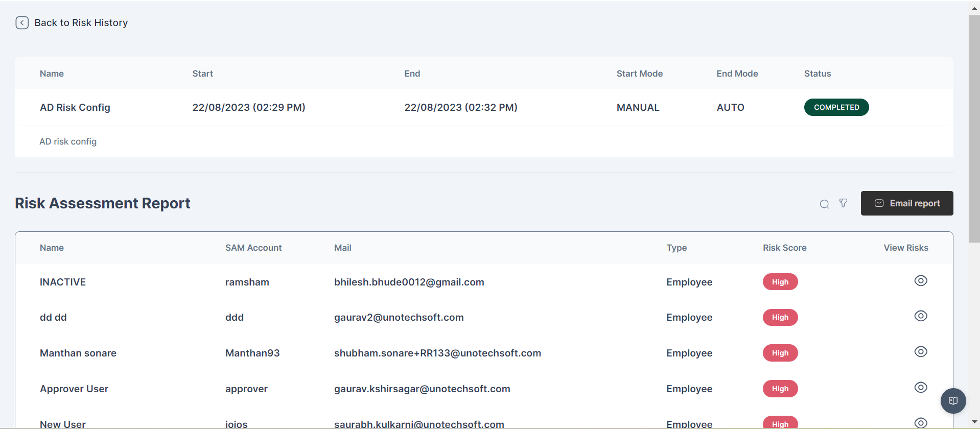Click the back arrow icon
Viewport: 980px width, 429px height.
[x=22, y=22]
